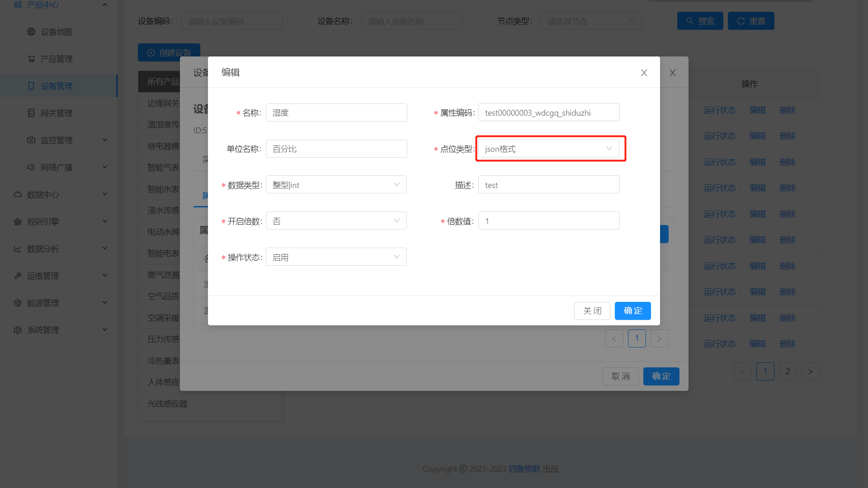Click the 规则引擎 sidebar icon
The image size is (868, 488).
click(x=17, y=221)
